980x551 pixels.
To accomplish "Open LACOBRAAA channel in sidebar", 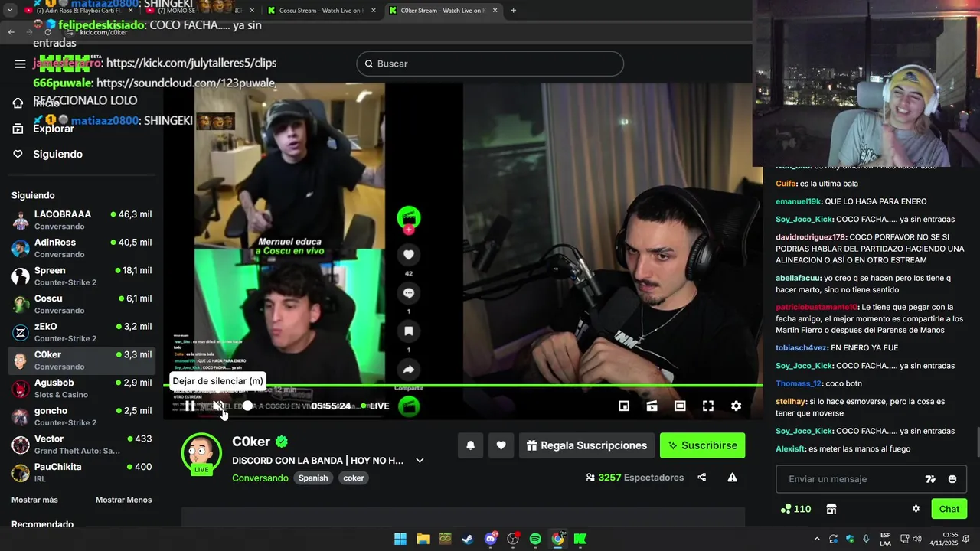I will click(81, 220).
